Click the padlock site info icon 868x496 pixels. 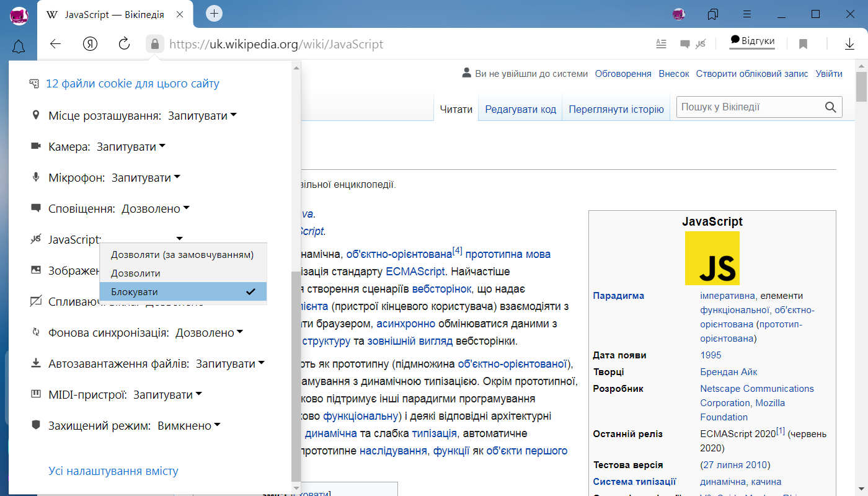(155, 44)
